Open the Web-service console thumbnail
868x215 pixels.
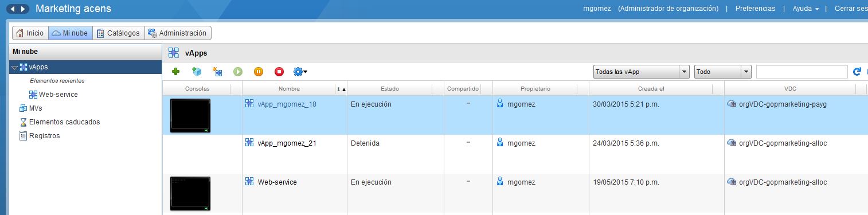(190, 194)
